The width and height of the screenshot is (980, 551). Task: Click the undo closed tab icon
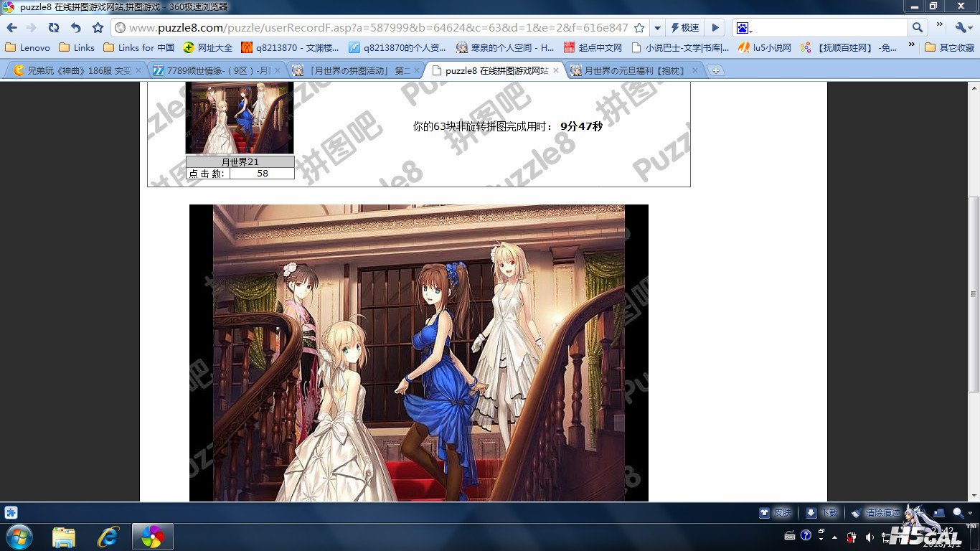(x=76, y=28)
